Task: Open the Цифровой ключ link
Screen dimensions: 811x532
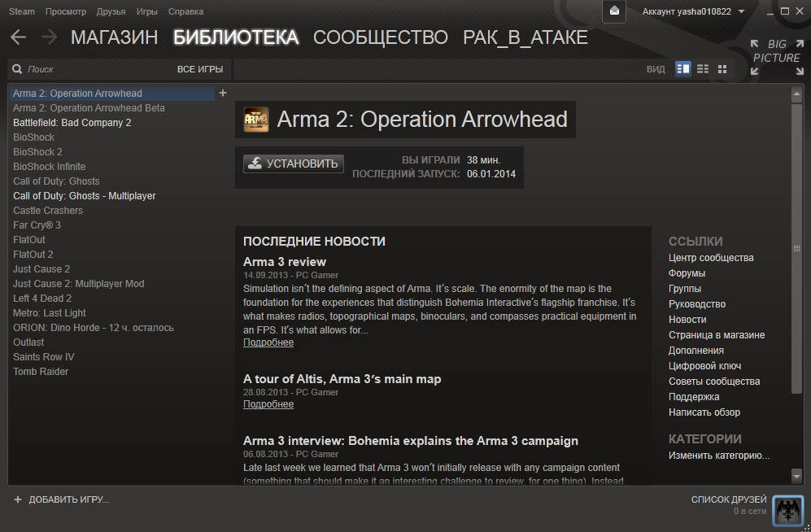Action: click(x=705, y=366)
